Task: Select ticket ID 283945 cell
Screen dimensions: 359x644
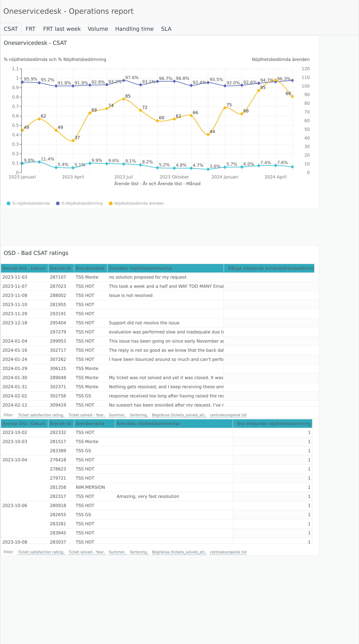Action: click(61, 533)
